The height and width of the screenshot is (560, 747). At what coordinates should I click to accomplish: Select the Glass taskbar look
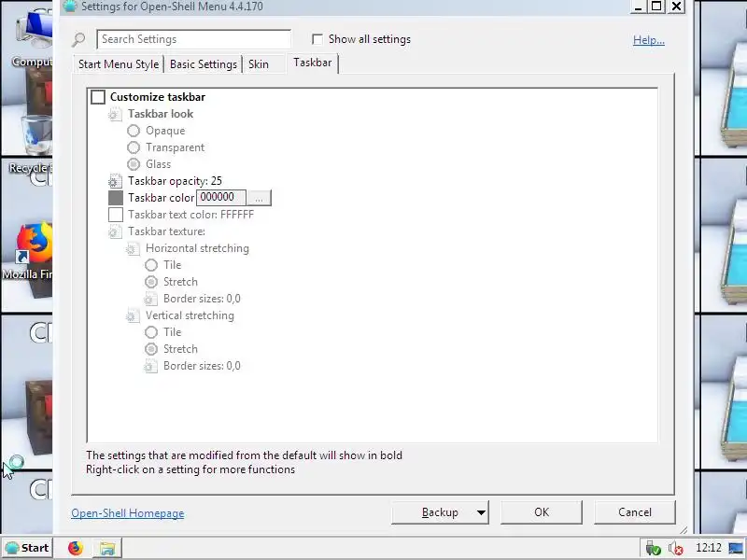[134, 164]
